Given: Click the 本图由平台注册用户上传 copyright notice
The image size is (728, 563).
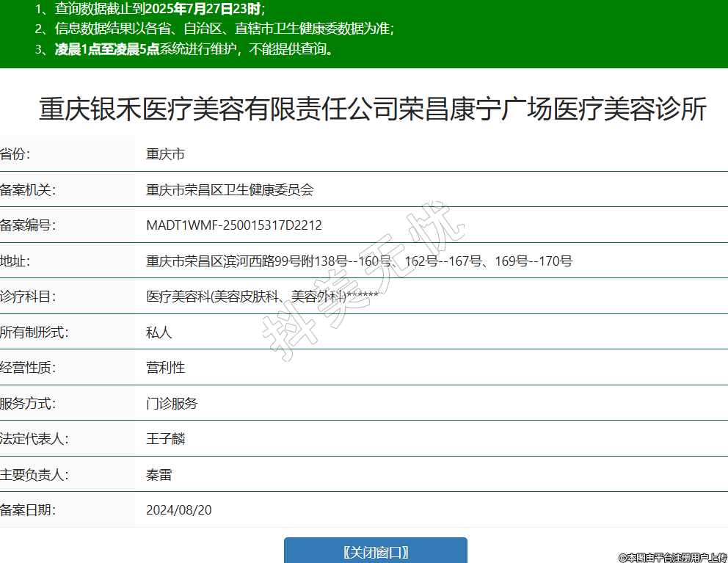Looking at the screenshot, I should click(x=672, y=557).
